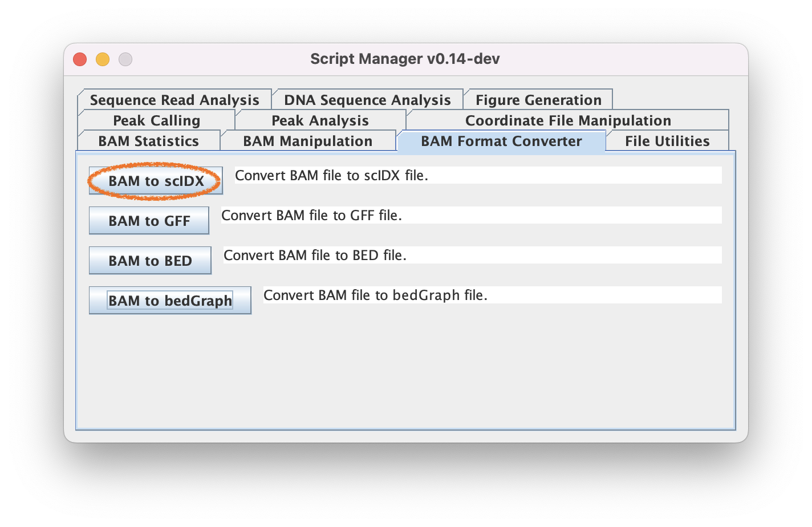The width and height of the screenshot is (812, 527).
Task: Open the BAM Manipulation tab
Action: click(x=307, y=141)
